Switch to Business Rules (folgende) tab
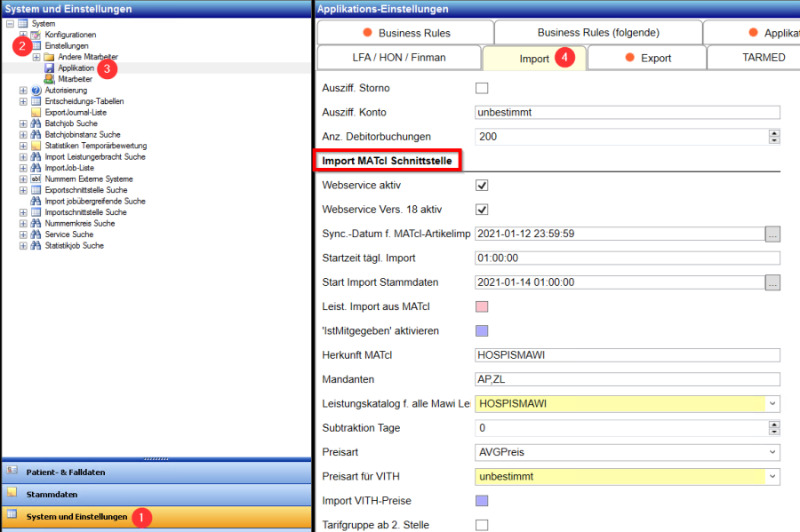 [x=598, y=33]
